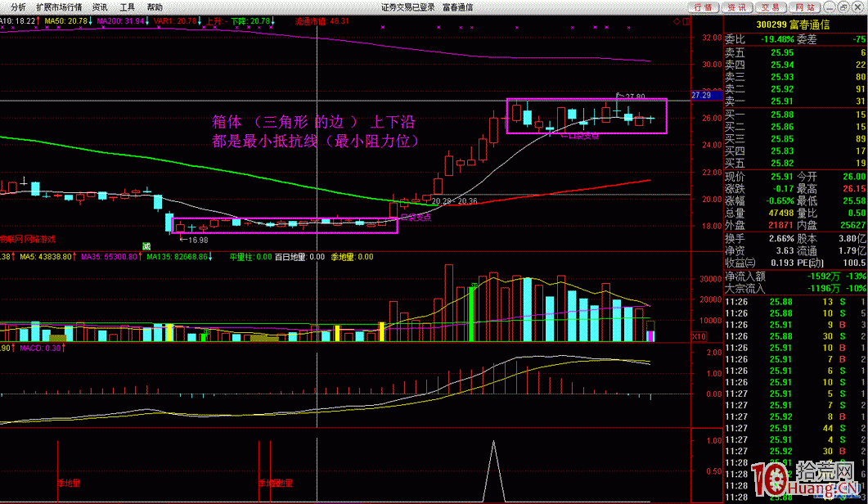
Task: Close the trading software window
Action: (857, 7)
